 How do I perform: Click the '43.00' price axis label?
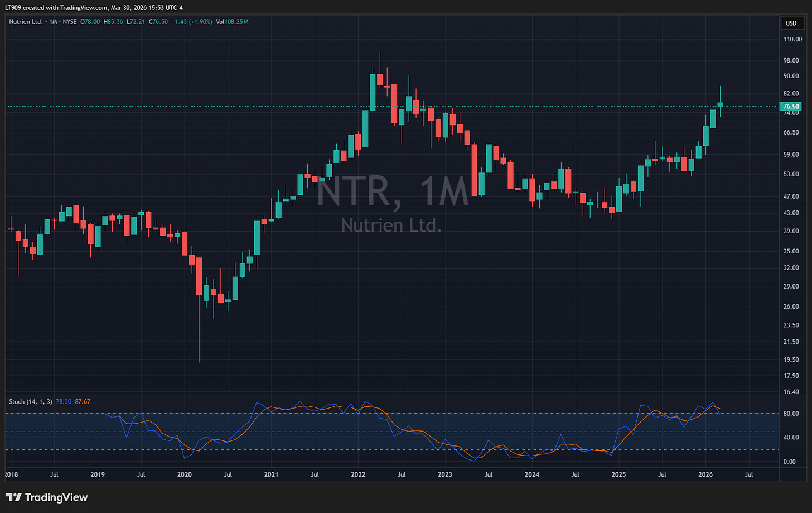(791, 213)
